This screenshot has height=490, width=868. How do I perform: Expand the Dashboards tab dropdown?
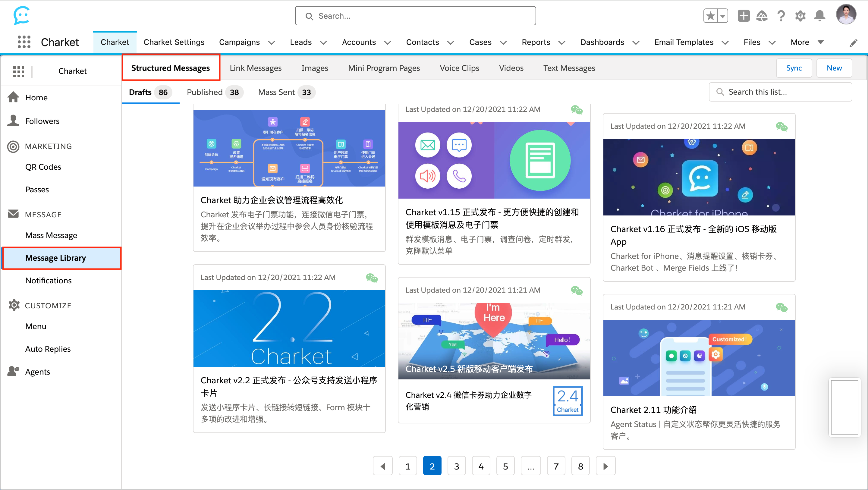[636, 42]
